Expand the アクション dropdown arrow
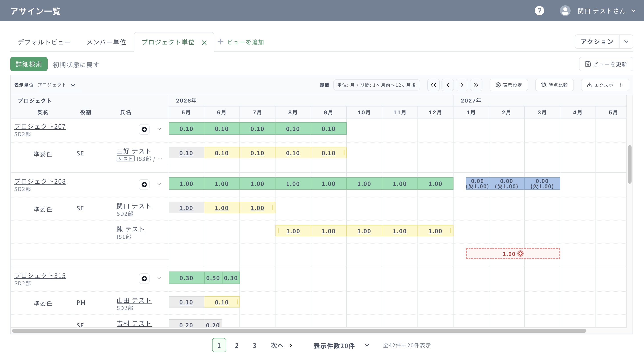The image size is (644, 354). click(626, 42)
